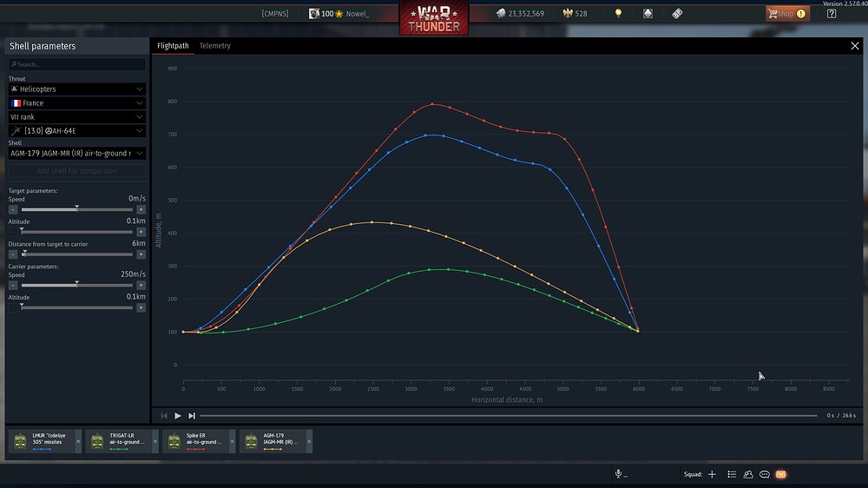
Task: Open the contacts people icon
Action: pyautogui.click(x=748, y=474)
